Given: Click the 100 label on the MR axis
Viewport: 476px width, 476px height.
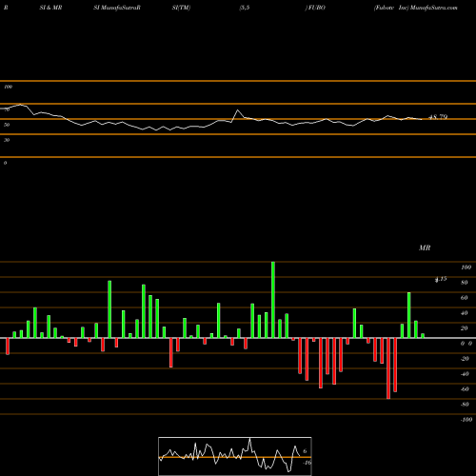Looking at the screenshot, I should coord(466,268).
